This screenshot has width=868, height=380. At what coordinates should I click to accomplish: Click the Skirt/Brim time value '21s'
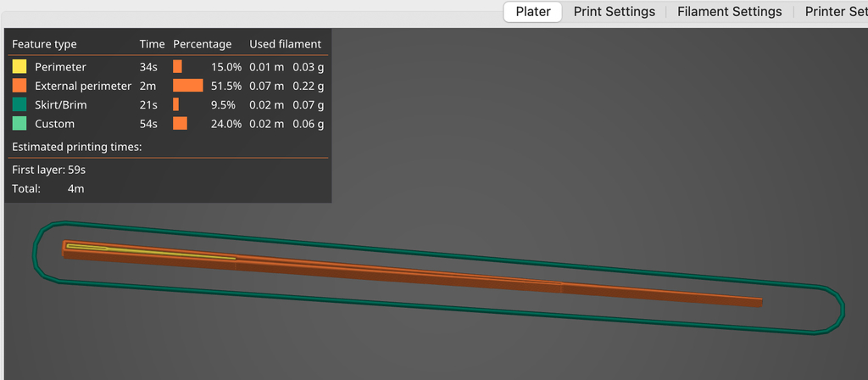(x=148, y=104)
